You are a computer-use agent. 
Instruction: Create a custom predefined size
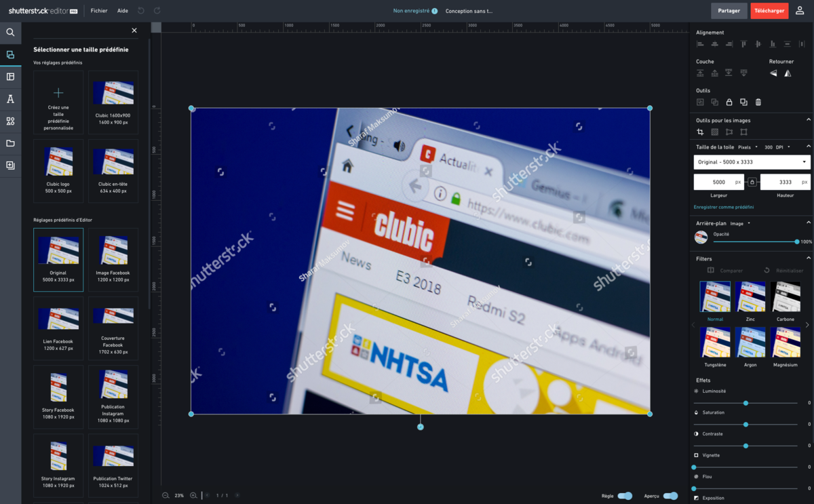click(58, 102)
